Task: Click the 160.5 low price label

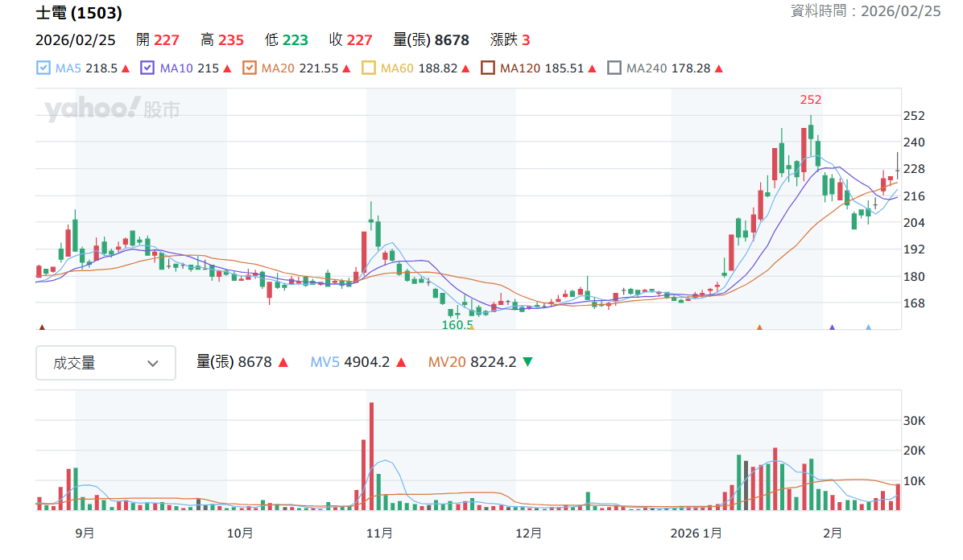Action: point(457,325)
